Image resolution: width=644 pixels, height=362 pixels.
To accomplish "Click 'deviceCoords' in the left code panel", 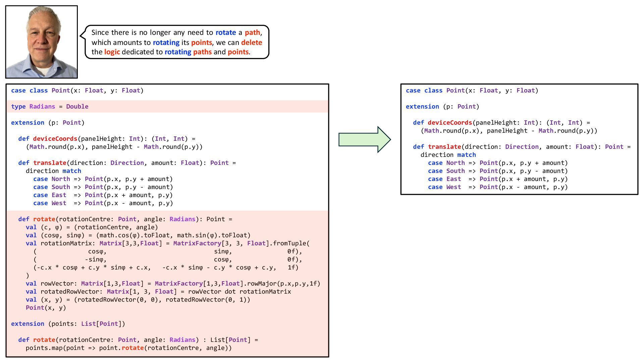I will 55,139.
